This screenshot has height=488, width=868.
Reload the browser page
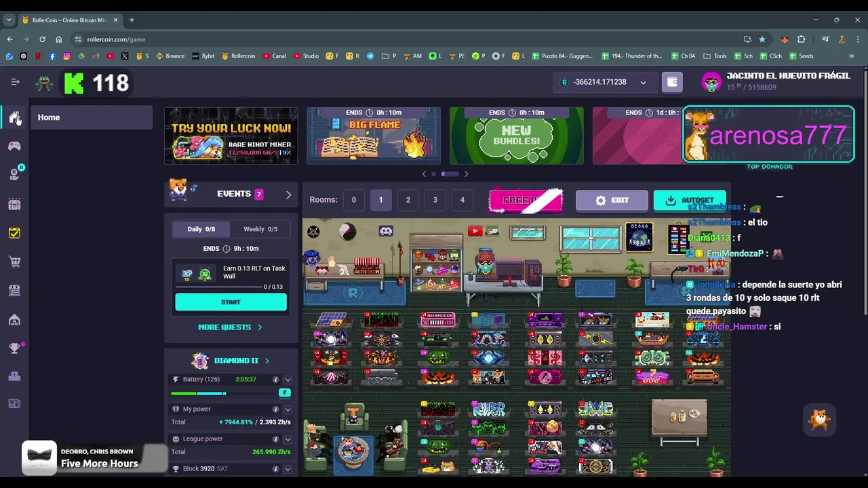click(x=42, y=39)
